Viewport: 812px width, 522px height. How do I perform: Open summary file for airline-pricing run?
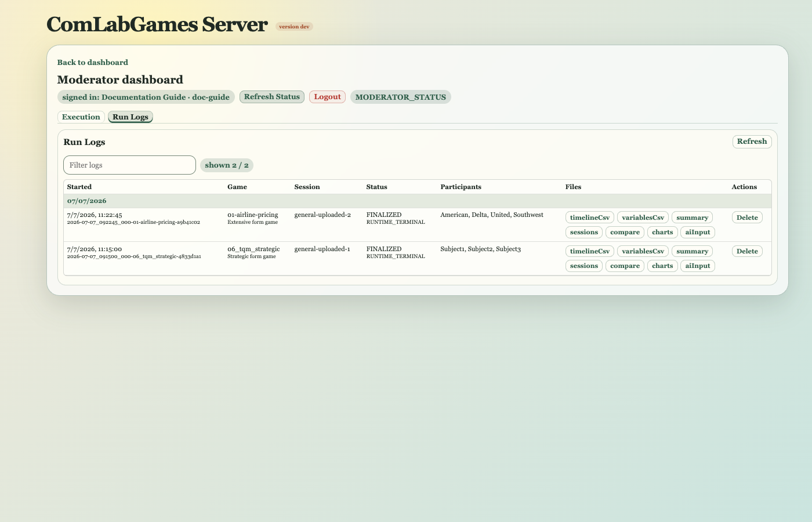click(x=692, y=217)
